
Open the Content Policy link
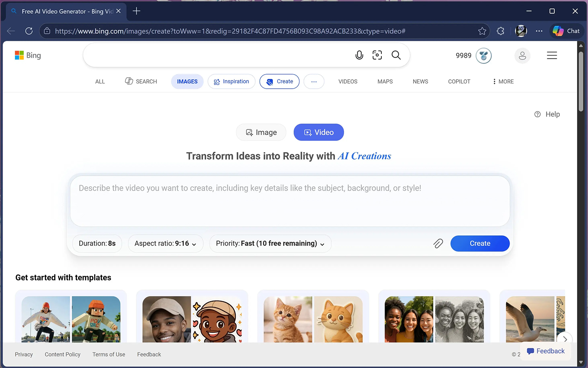62,354
